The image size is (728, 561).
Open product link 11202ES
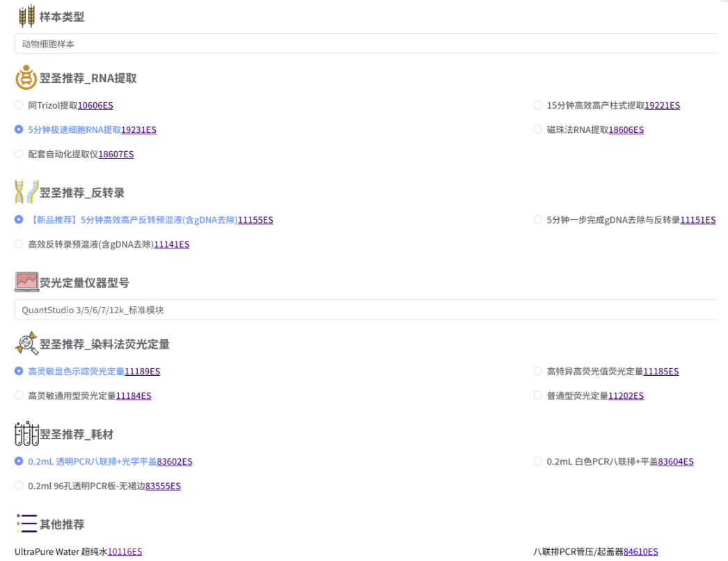626,395
